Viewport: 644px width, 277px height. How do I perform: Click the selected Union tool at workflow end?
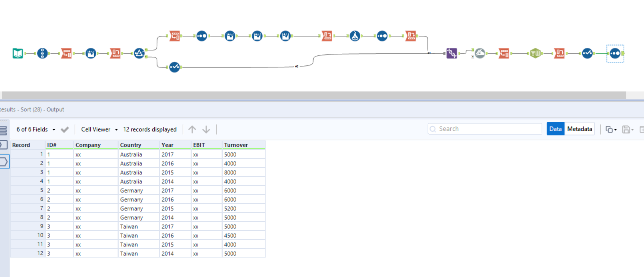point(615,53)
